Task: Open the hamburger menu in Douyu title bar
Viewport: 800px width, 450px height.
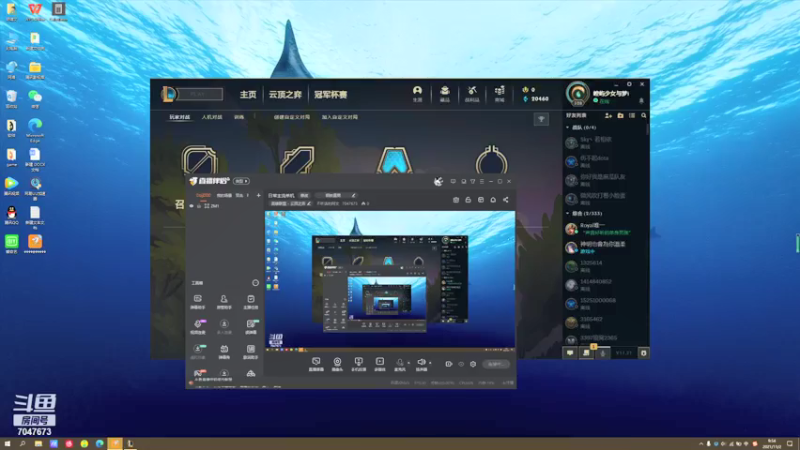Action: (x=482, y=181)
